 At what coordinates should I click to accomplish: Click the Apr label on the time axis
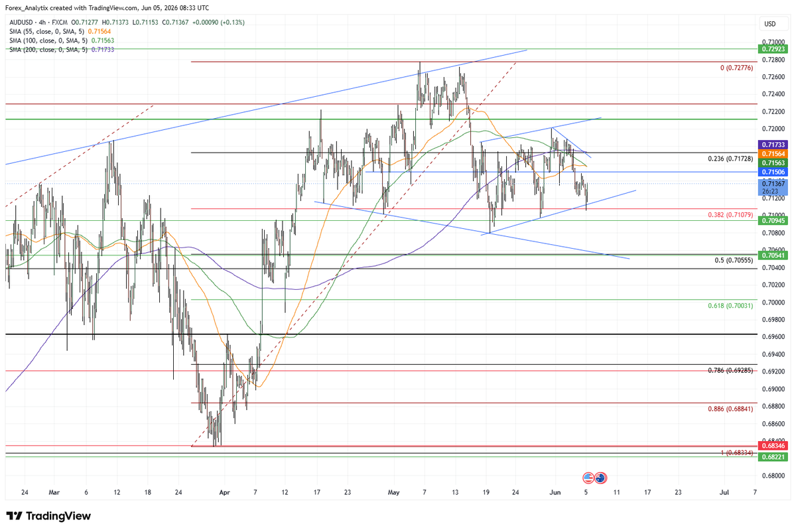click(x=225, y=492)
